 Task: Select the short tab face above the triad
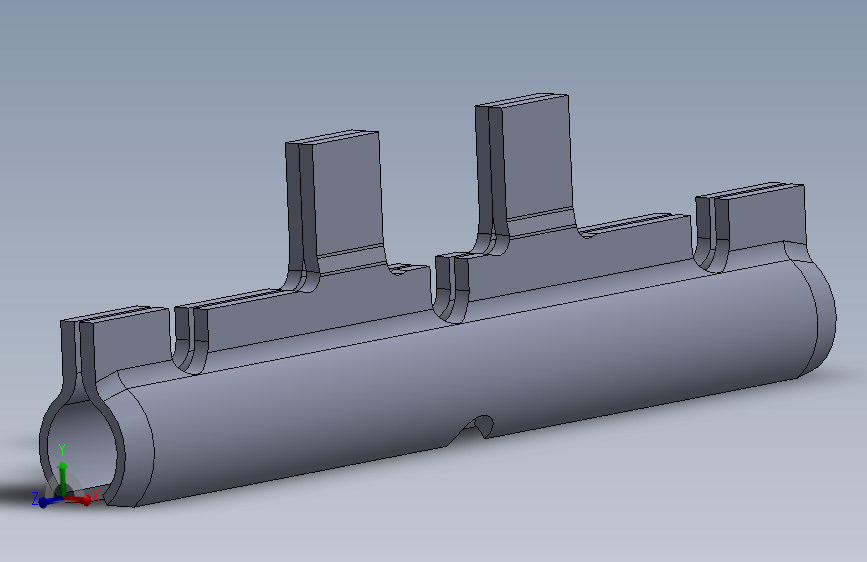[130, 343]
